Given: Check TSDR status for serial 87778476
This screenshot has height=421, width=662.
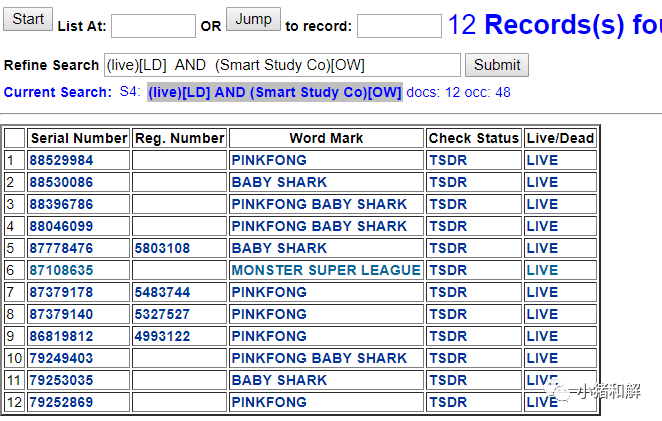Looking at the screenshot, I should point(448,248).
